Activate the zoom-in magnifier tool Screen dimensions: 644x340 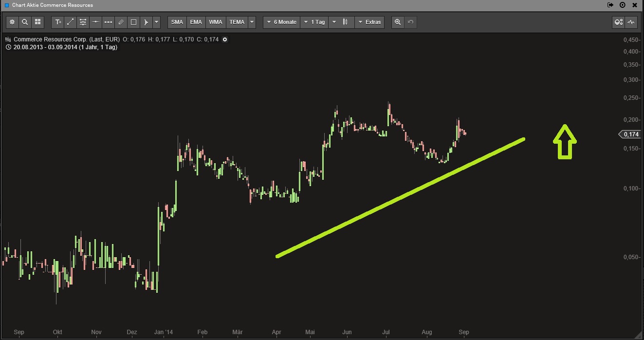click(x=398, y=22)
